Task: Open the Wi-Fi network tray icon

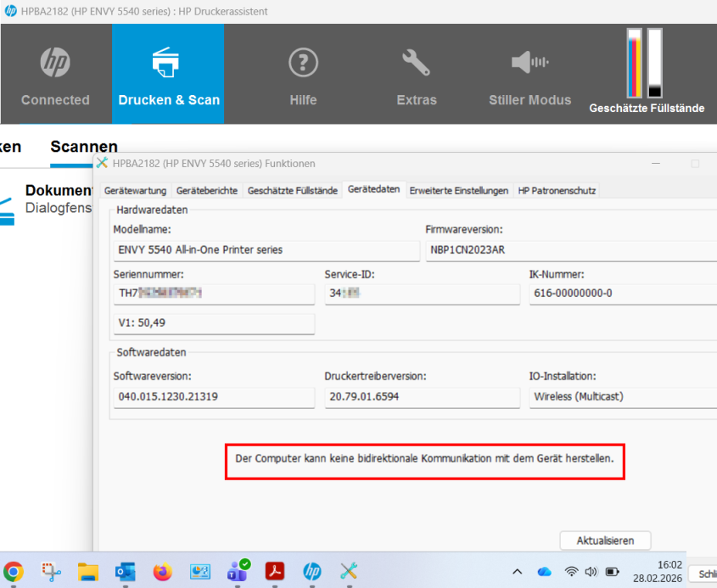Action: pos(571,572)
